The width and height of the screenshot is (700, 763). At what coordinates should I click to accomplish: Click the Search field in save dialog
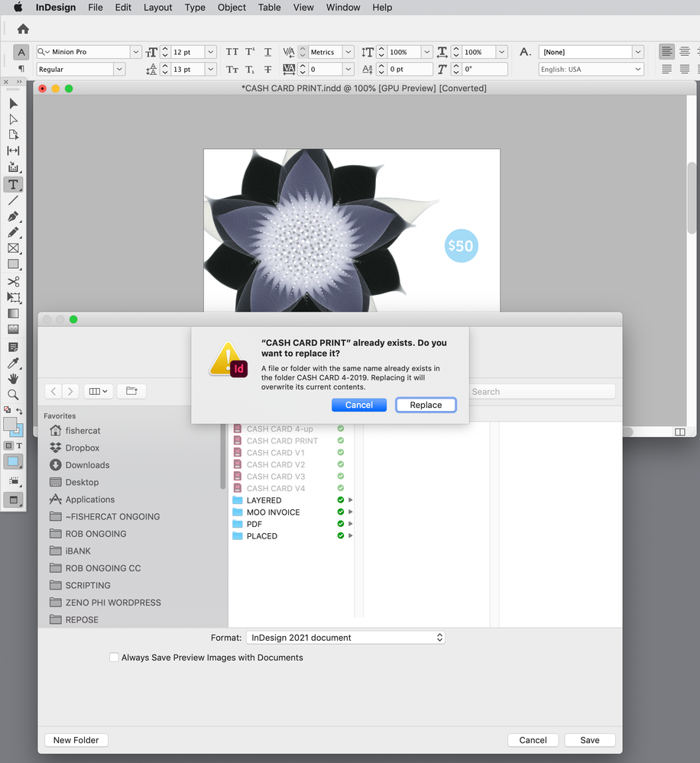542,392
